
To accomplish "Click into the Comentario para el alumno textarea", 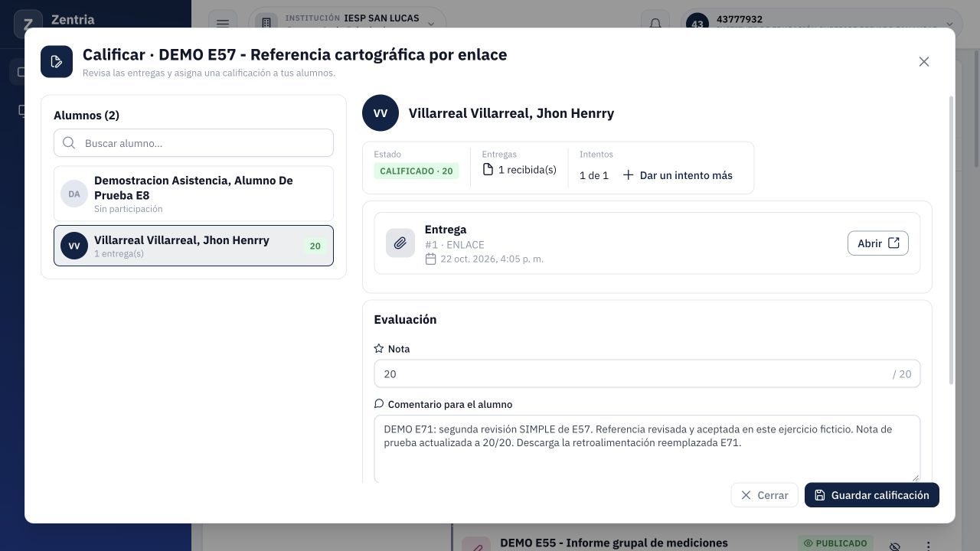I will 647,448.
